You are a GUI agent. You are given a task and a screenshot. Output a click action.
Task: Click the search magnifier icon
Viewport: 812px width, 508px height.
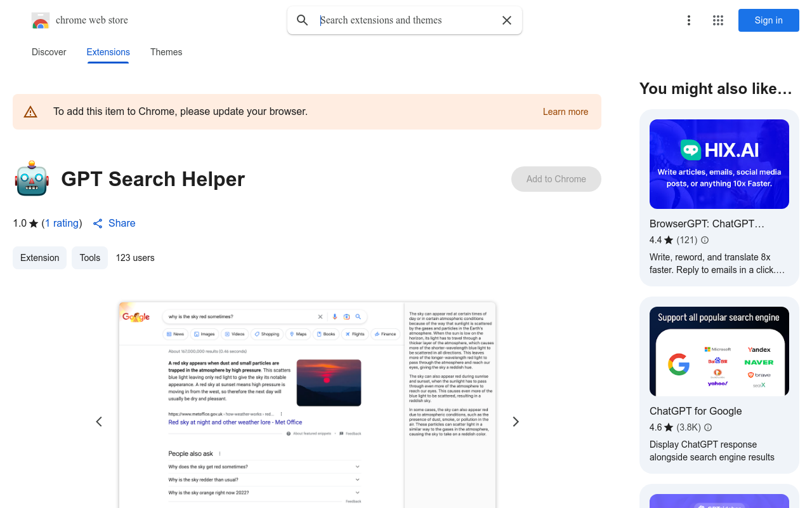pos(303,20)
